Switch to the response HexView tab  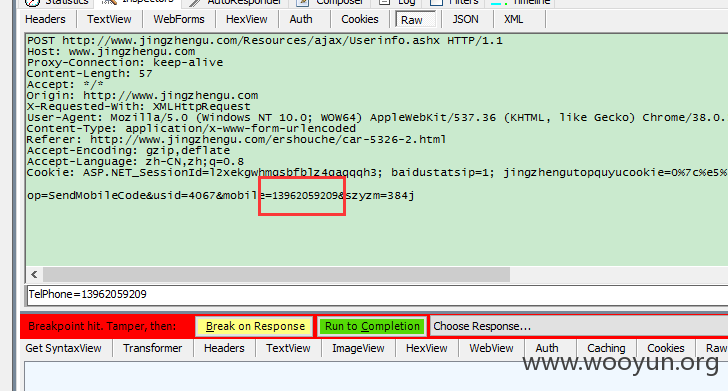click(427, 348)
